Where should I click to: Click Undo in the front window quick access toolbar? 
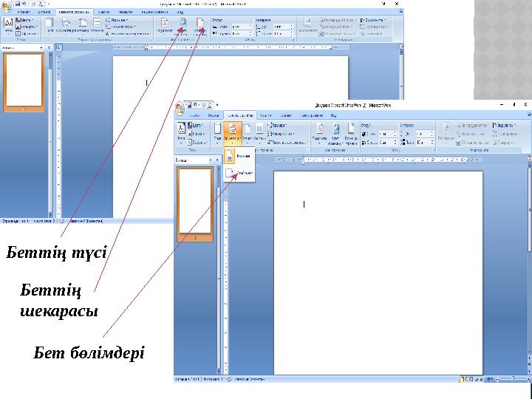[197, 105]
